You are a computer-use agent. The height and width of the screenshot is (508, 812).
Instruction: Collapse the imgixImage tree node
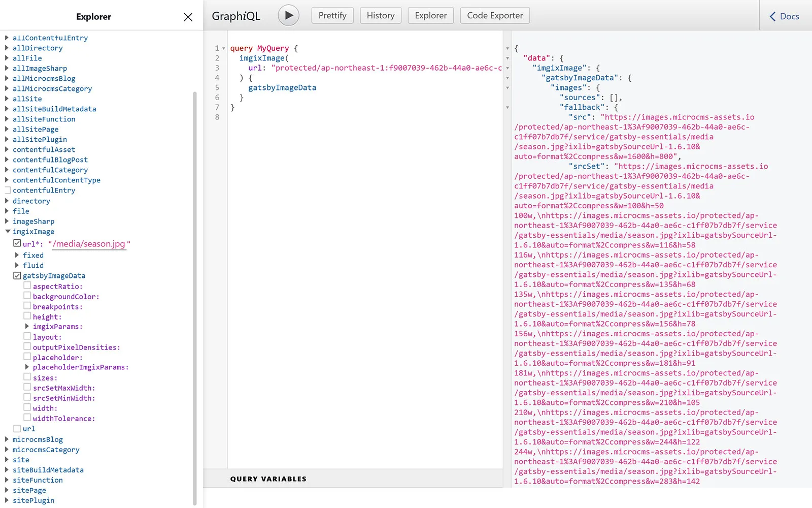(x=8, y=232)
